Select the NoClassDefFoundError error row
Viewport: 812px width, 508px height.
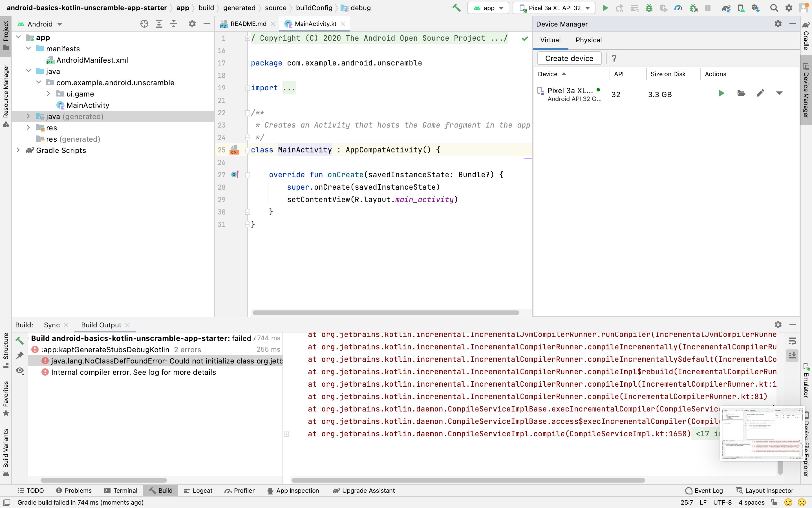coord(156,361)
